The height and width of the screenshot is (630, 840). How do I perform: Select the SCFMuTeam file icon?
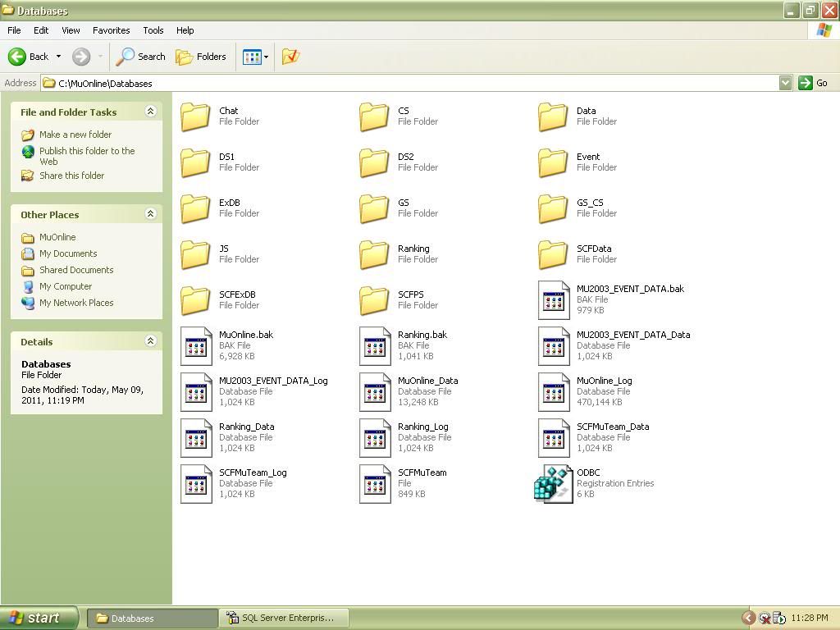point(375,483)
